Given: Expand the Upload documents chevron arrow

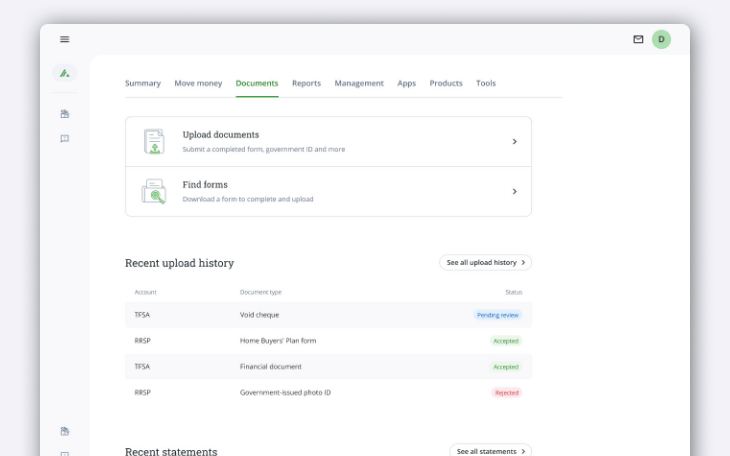Looking at the screenshot, I should [x=514, y=141].
